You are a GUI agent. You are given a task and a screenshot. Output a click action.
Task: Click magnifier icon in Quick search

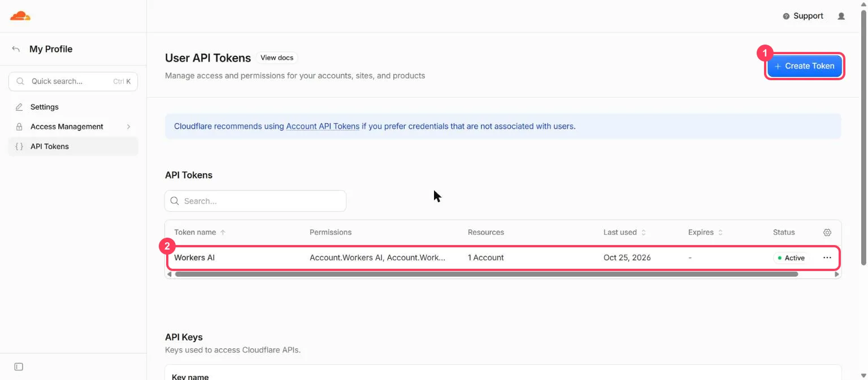pyautogui.click(x=20, y=81)
